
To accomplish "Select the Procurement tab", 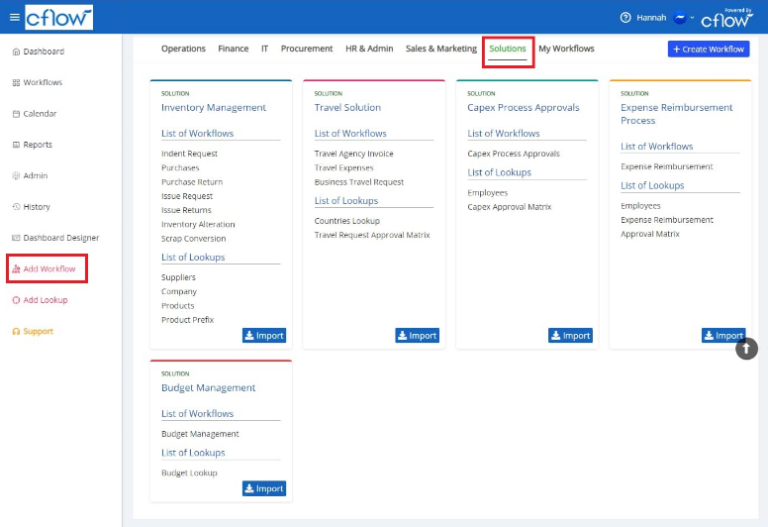I will [x=306, y=49].
